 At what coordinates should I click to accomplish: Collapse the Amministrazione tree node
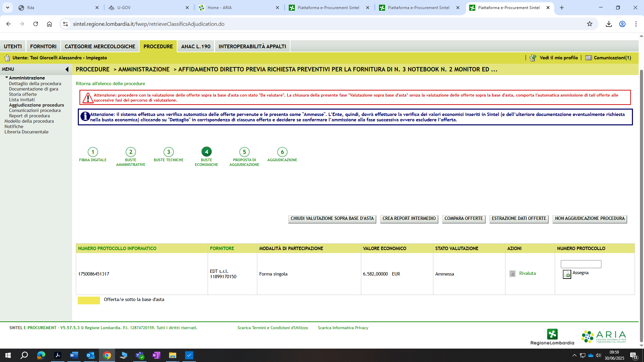tap(6, 77)
